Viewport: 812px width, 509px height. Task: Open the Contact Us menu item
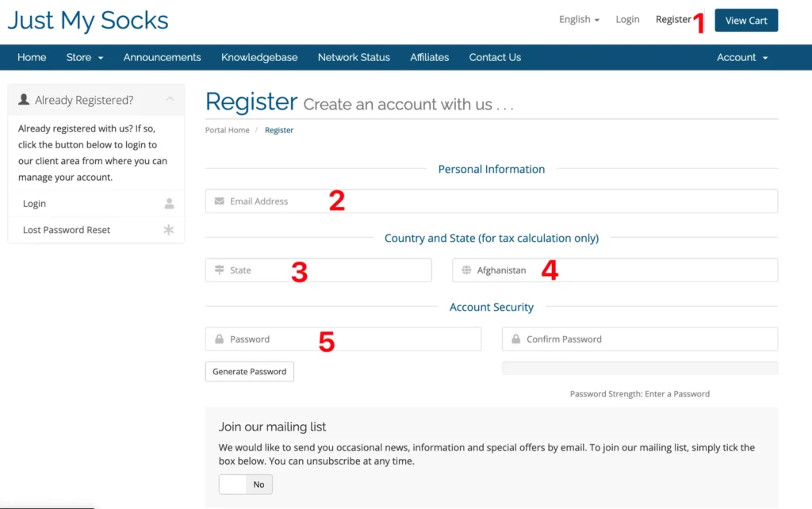pos(495,57)
